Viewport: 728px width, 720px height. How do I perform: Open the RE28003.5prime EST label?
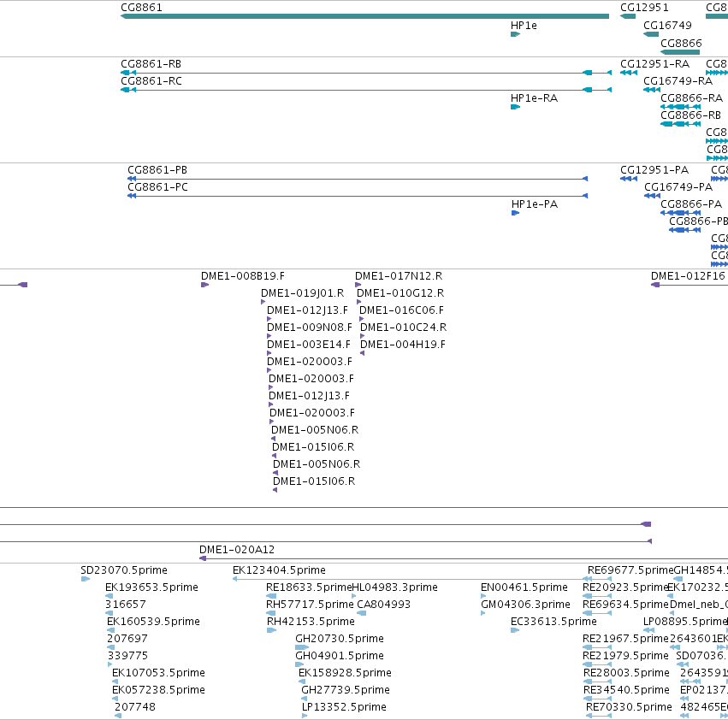[626, 672]
